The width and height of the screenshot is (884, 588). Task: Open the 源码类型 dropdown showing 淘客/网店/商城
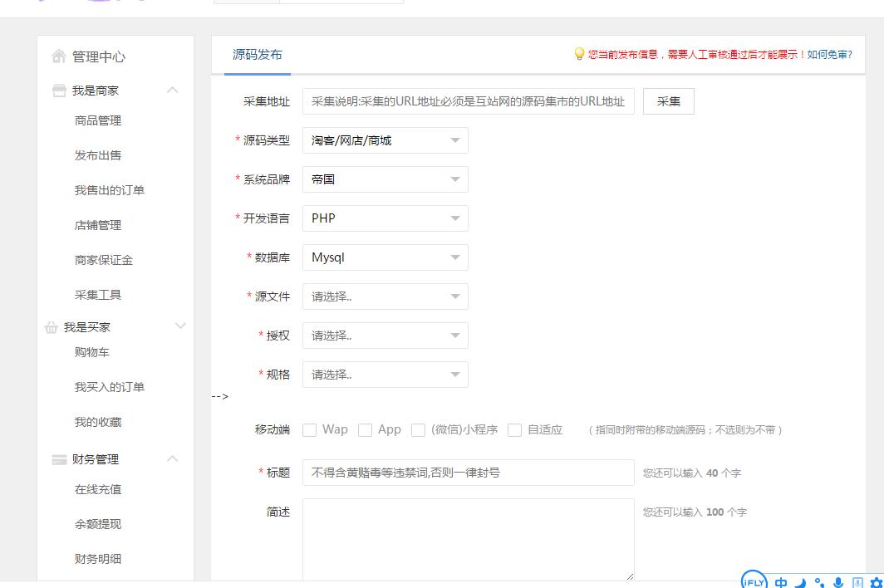[385, 140]
